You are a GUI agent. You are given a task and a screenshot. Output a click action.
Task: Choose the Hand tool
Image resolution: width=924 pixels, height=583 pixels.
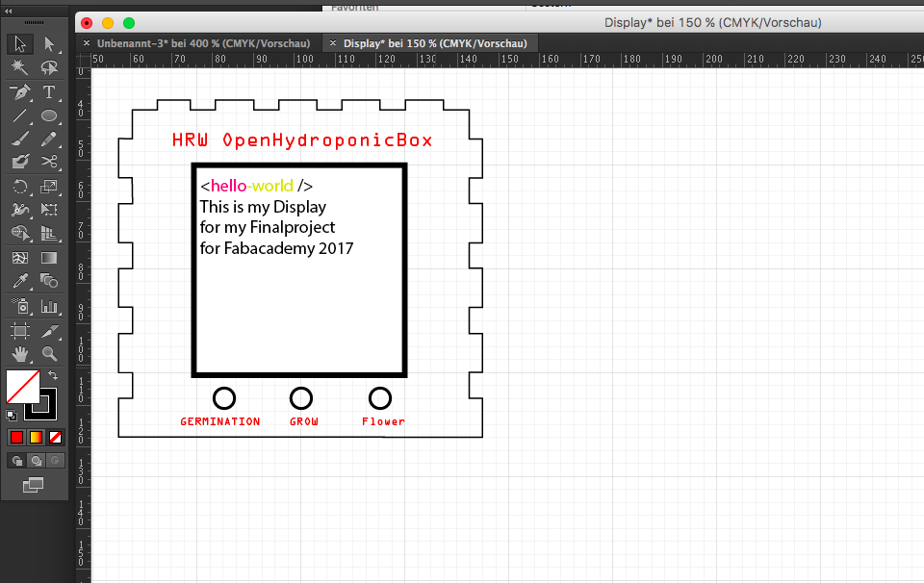click(x=19, y=354)
